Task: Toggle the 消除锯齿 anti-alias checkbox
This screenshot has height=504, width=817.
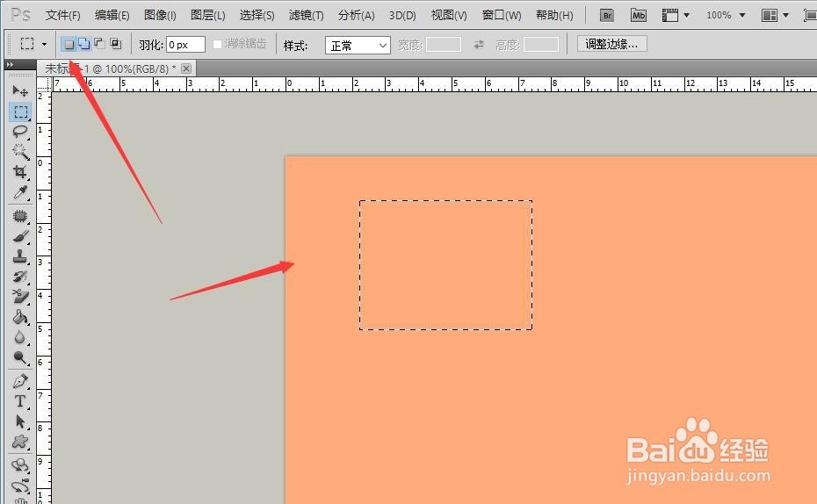Action: point(217,44)
